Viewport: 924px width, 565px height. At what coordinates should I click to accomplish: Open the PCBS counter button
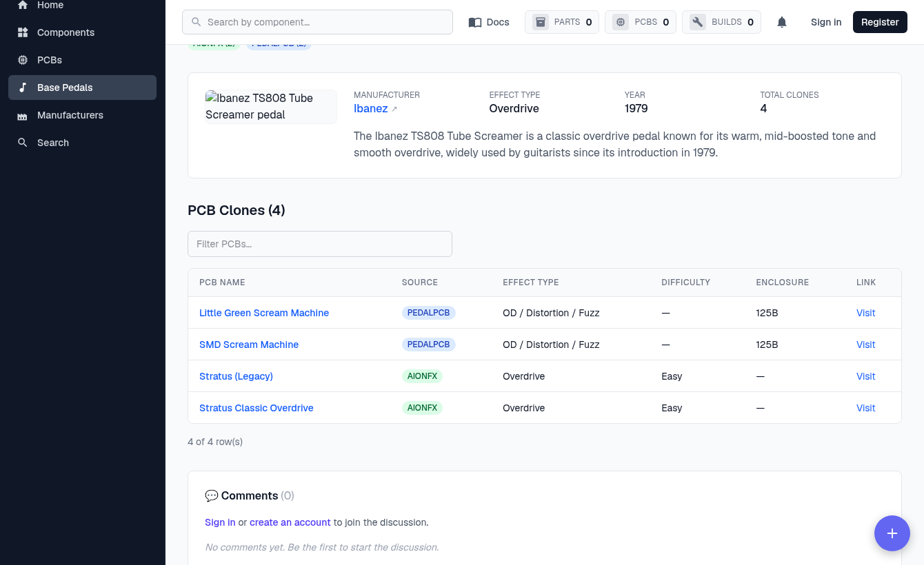(x=641, y=22)
